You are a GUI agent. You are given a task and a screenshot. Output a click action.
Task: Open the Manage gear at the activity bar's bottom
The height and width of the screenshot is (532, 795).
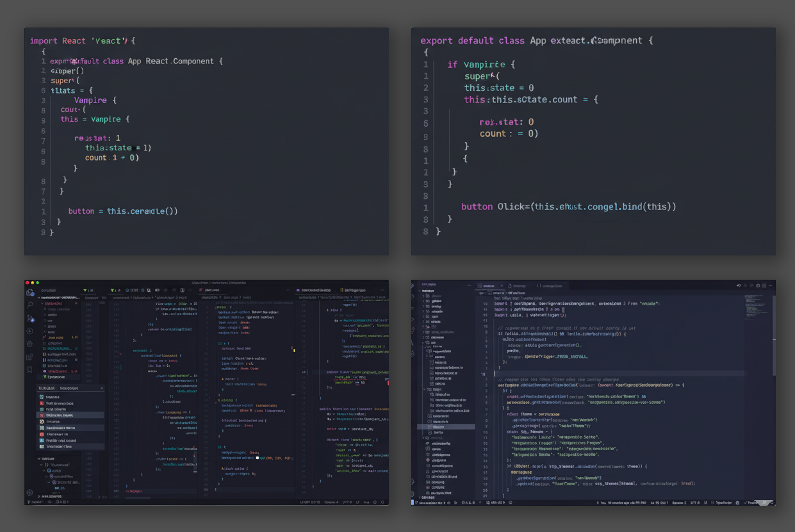(x=29, y=492)
